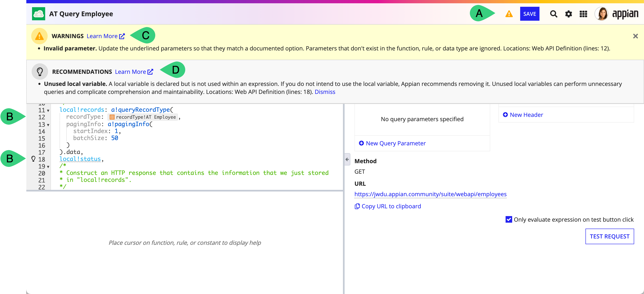Viewport: 644px width, 294px height.
Task: Collapse code fold at line 13
Action: coord(48,125)
